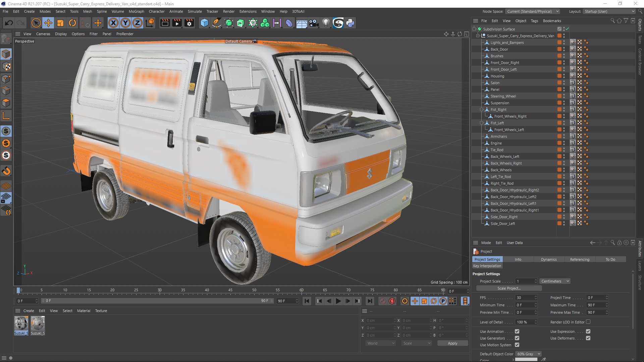The height and width of the screenshot is (362, 644).
Task: Switch to the Referencing tab
Action: [580, 259]
